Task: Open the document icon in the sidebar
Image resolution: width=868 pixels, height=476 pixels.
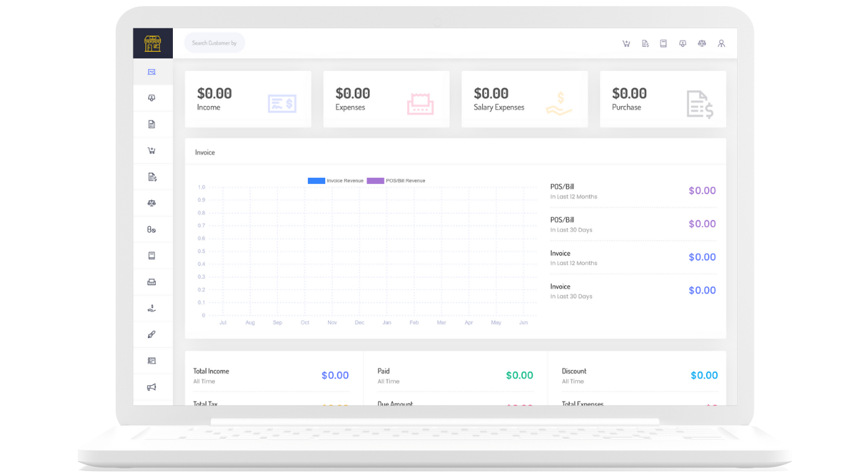Action: pyautogui.click(x=152, y=125)
